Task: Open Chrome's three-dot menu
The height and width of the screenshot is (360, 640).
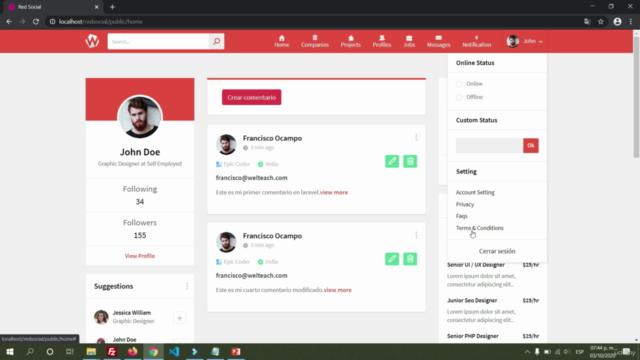Action: point(631,22)
